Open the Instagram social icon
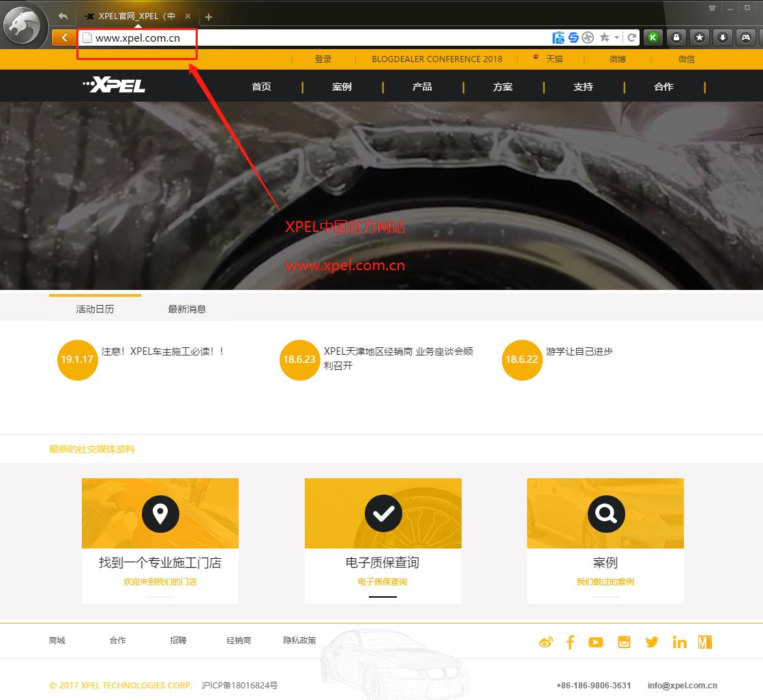The width and height of the screenshot is (763, 700). pos(624,642)
